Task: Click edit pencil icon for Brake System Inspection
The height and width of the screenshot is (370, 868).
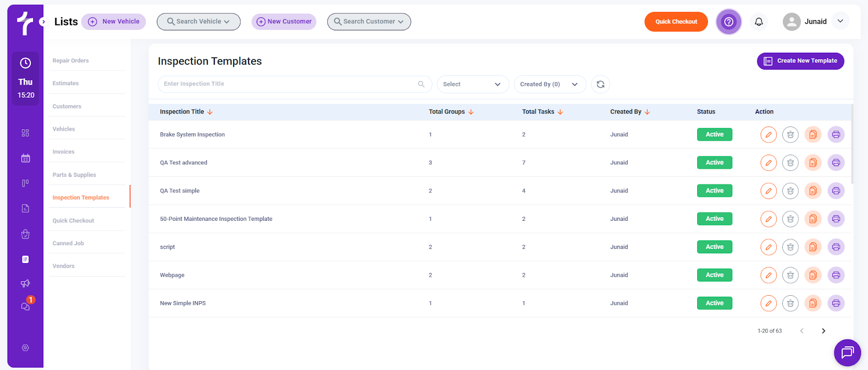Action: click(768, 135)
